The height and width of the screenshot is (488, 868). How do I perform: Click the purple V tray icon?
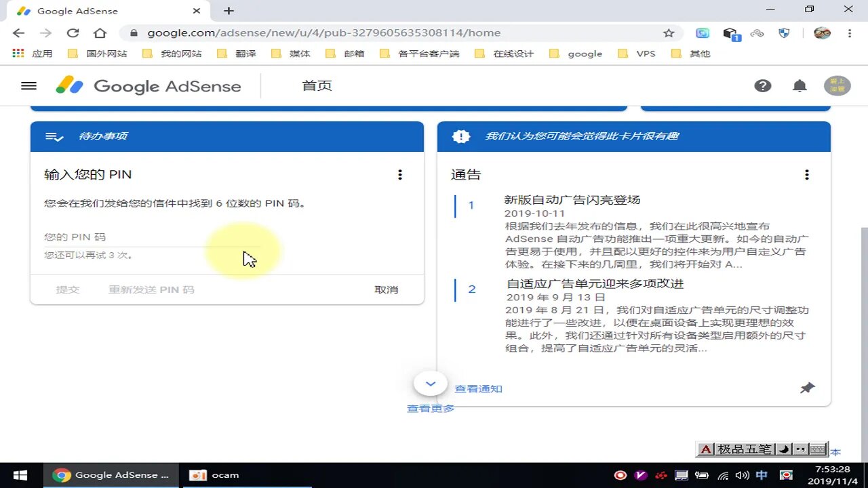point(640,475)
